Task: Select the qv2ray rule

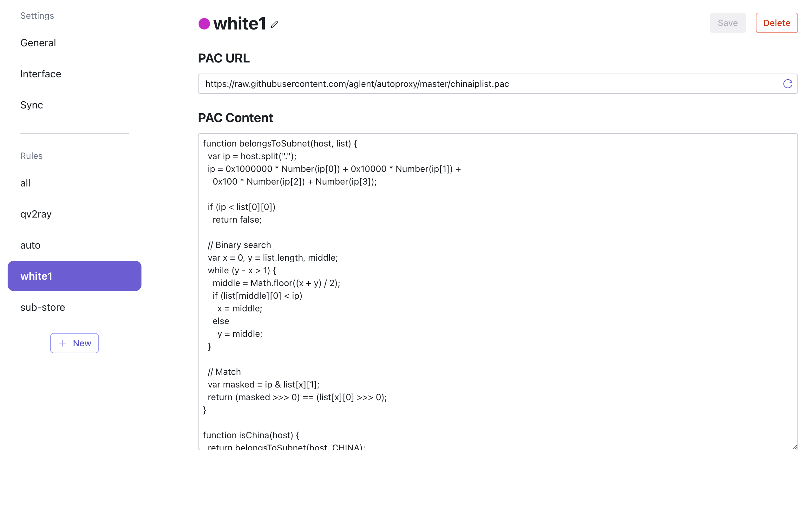Action: [36, 214]
